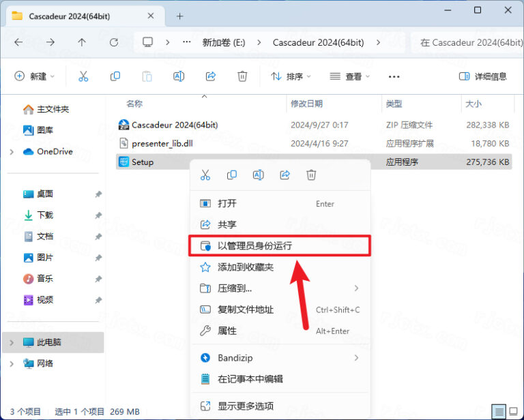This screenshot has width=524, height=420.
Task: Click the copy icon in the context menu
Action: point(232,175)
